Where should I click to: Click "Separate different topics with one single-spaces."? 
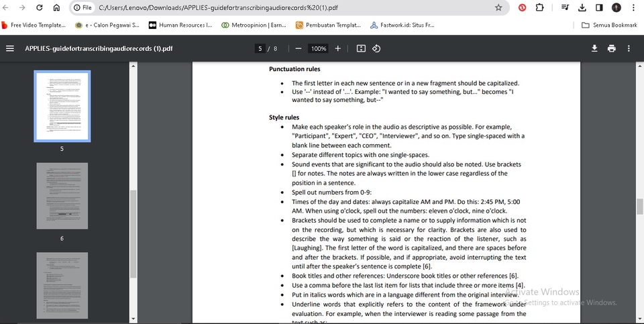[x=361, y=155]
